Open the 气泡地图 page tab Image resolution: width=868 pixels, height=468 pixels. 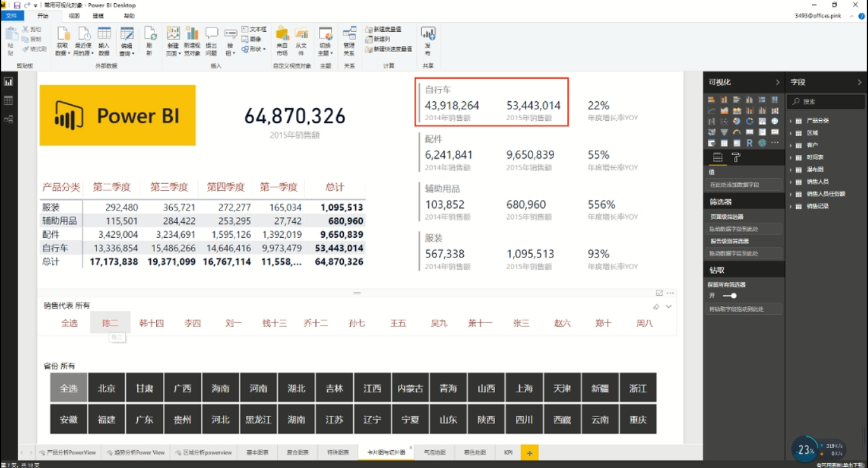tap(434, 453)
